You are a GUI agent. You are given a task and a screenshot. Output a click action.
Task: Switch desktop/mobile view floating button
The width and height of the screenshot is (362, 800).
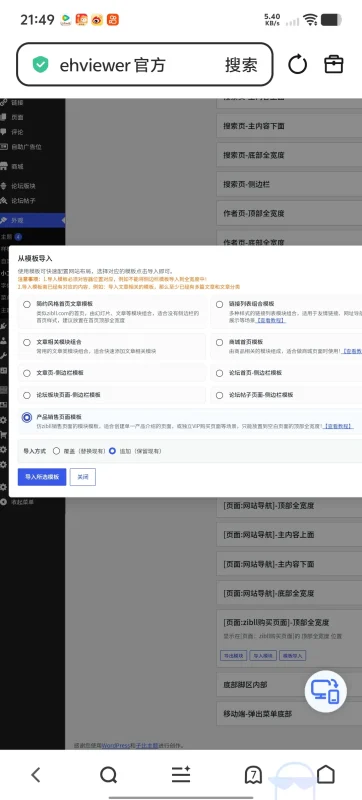[326, 691]
